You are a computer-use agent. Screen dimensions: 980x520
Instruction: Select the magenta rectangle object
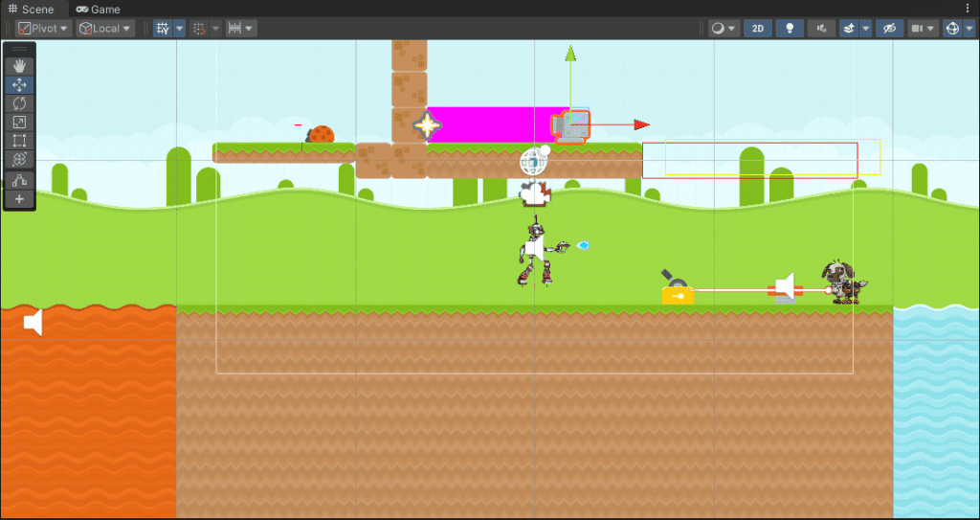489,124
